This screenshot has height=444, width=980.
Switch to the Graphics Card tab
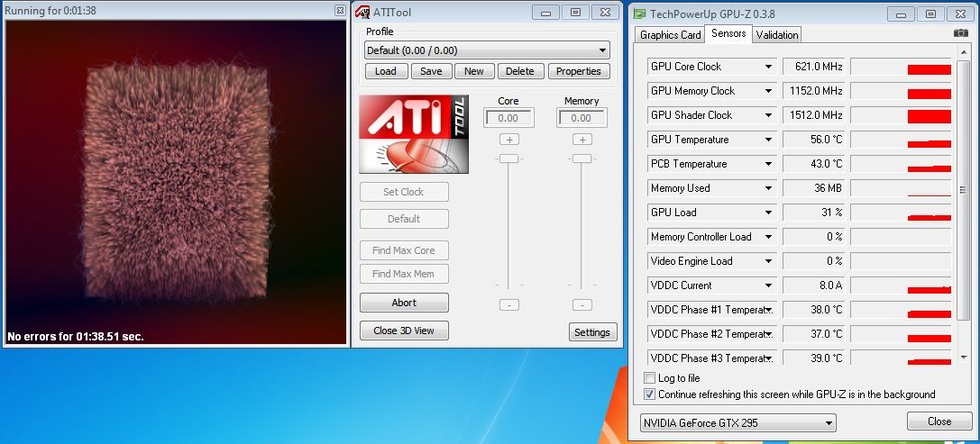[670, 36]
